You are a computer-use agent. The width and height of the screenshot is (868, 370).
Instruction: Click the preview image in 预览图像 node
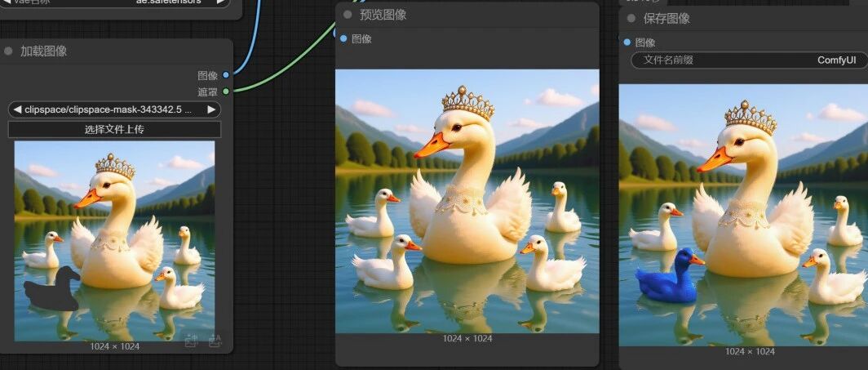[467, 201]
